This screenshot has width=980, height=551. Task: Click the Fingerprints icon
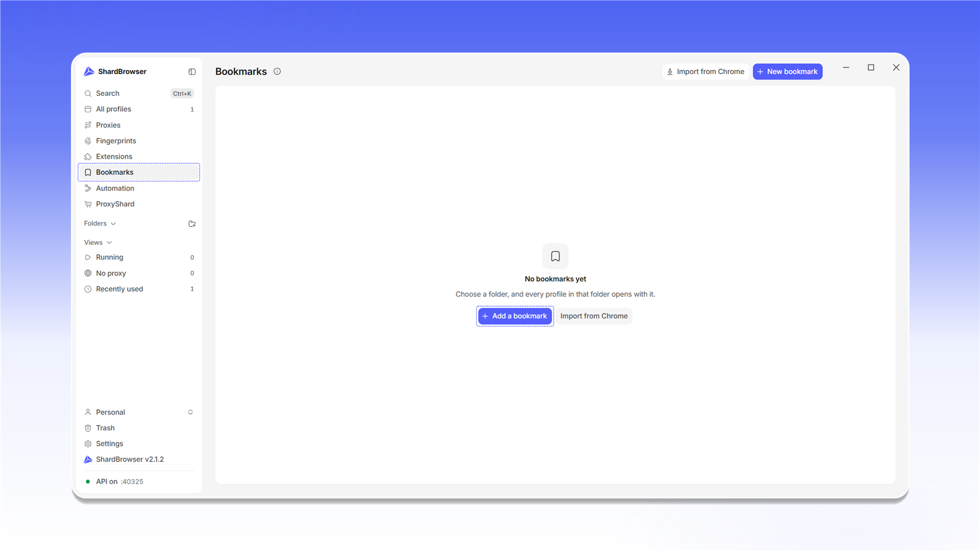88,141
